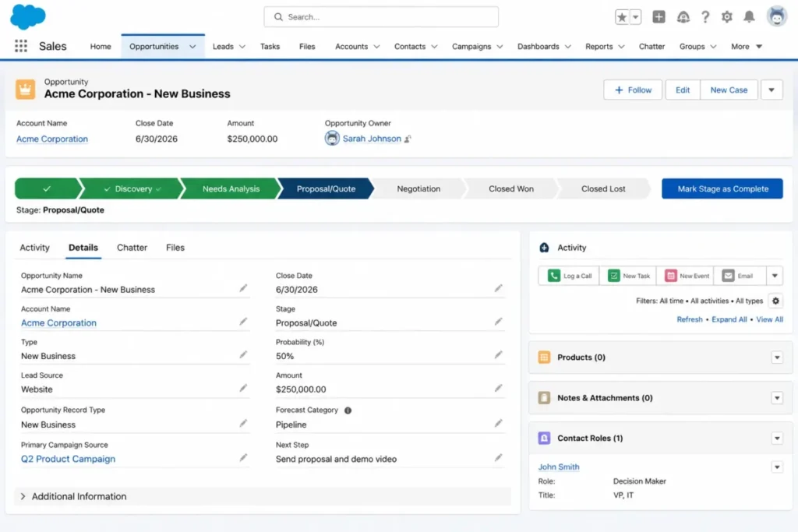Open the Products section dropdown menu

[777, 358]
